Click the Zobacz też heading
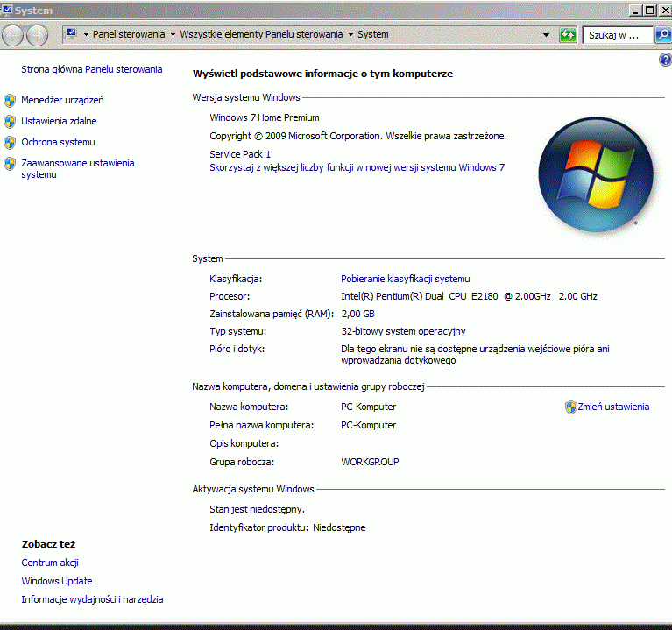Viewport: 672px width, 630px height. pos(48,544)
